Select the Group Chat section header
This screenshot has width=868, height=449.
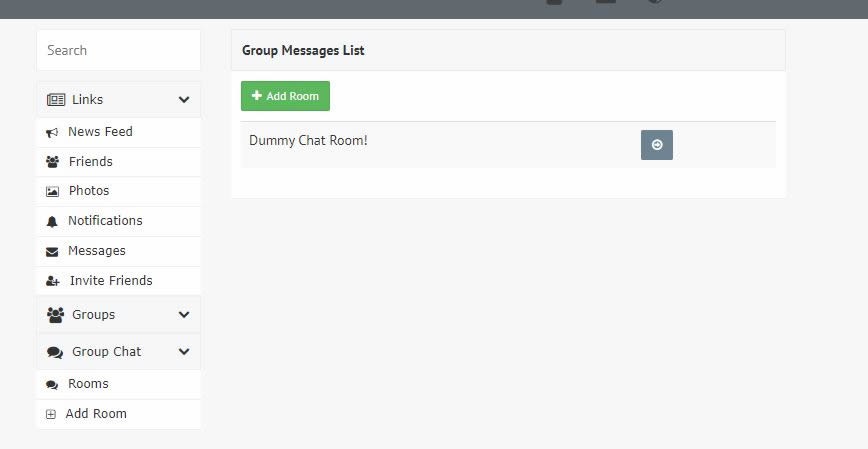[x=118, y=352]
